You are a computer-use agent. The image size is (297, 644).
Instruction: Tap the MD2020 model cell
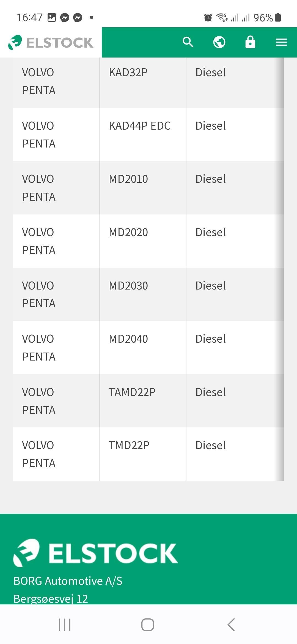(x=142, y=241)
